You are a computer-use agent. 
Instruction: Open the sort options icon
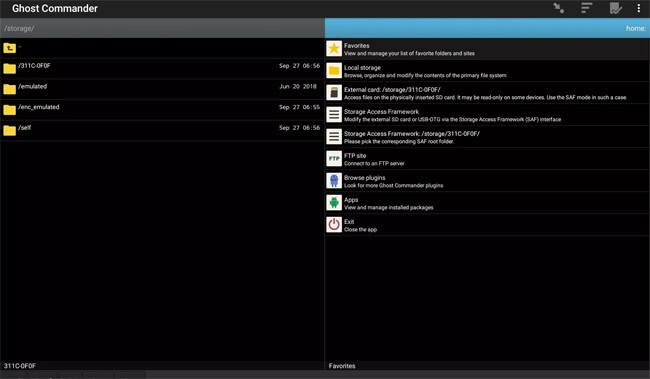tap(587, 8)
